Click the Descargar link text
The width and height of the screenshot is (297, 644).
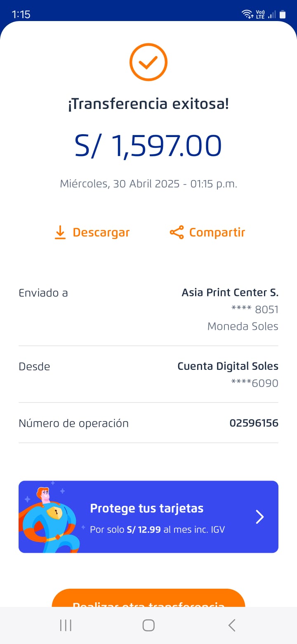[101, 232]
